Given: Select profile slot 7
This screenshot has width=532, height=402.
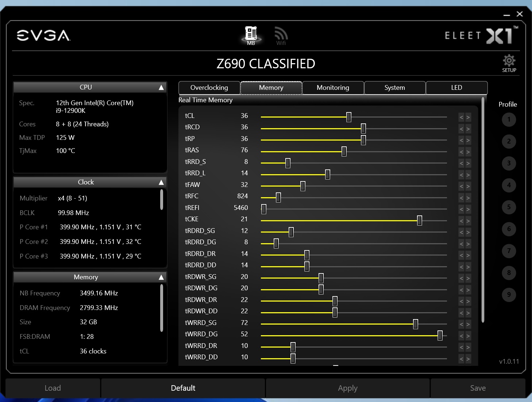Looking at the screenshot, I should click(x=509, y=251).
